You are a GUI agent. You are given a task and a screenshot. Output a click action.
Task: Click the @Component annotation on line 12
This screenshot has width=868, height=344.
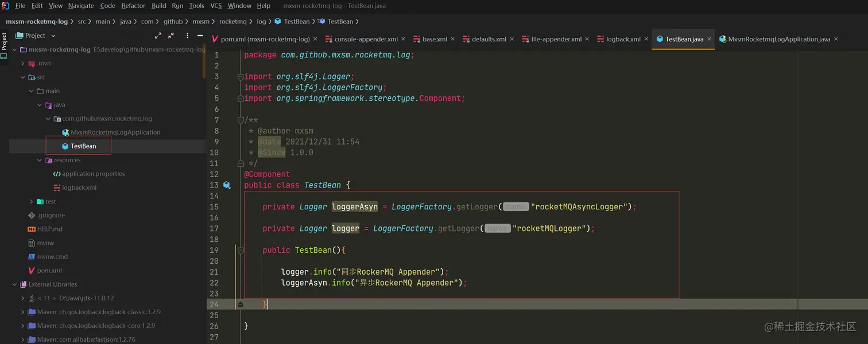tap(267, 174)
